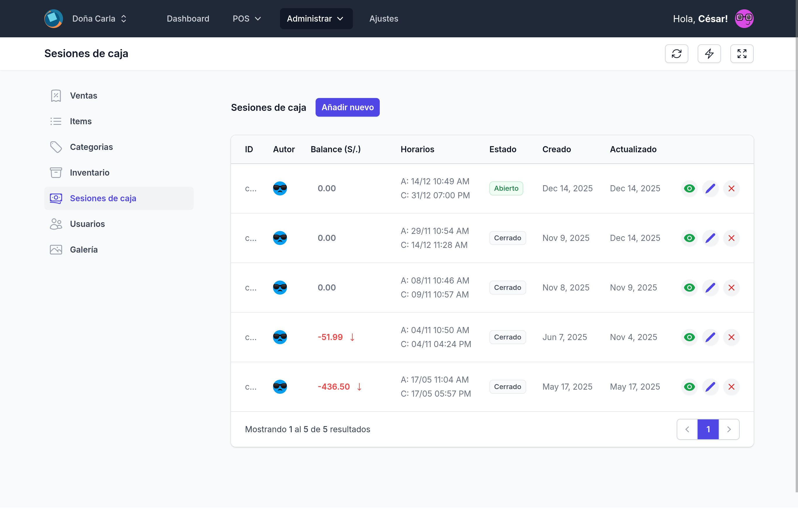798x532 pixels.
Task: Click the refresh icon button
Action: point(677,54)
